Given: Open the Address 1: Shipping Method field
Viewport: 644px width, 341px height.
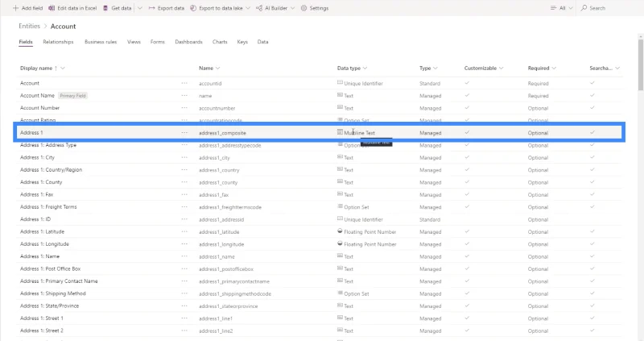Looking at the screenshot, I should pos(53,293).
